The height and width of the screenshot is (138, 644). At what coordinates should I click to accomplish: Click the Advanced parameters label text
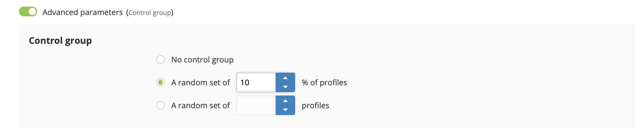click(82, 12)
